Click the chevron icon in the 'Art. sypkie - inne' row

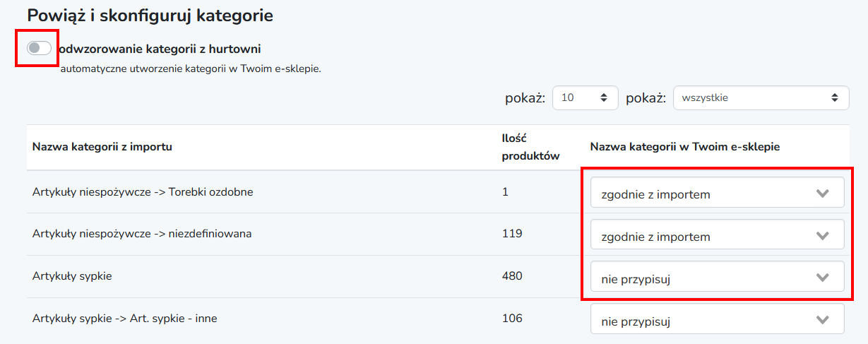pos(822,320)
